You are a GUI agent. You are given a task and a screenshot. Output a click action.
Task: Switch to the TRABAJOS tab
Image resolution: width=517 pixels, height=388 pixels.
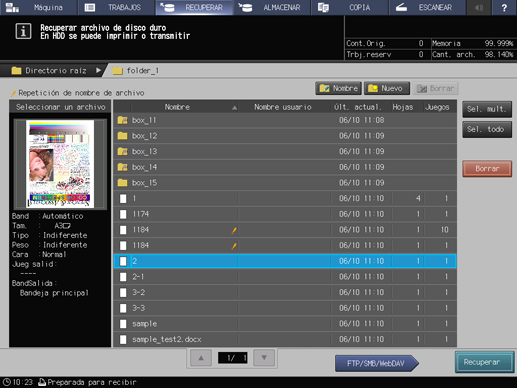[x=116, y=7]
